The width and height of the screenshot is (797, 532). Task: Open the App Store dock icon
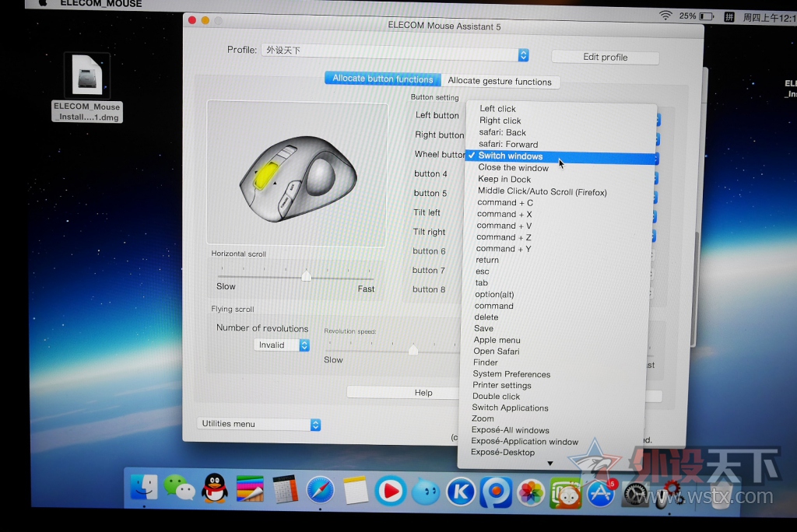click(x=599, y=493)
